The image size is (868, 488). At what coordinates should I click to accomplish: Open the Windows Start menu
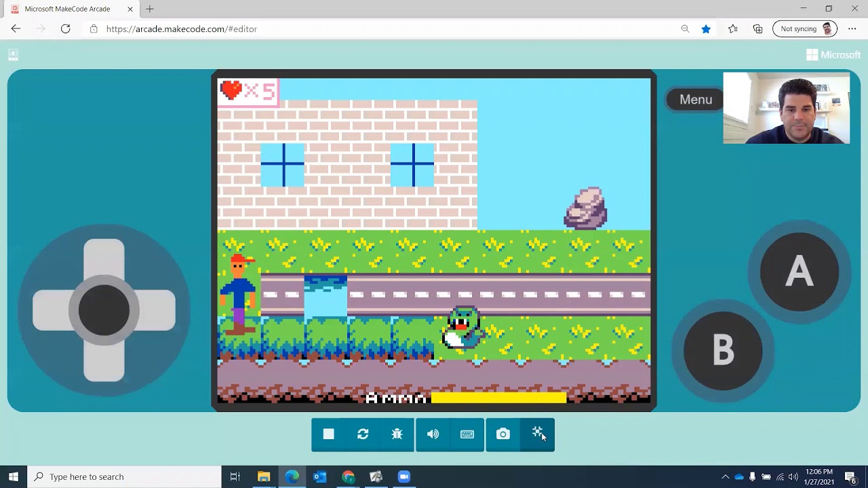[x=14, y=476]
